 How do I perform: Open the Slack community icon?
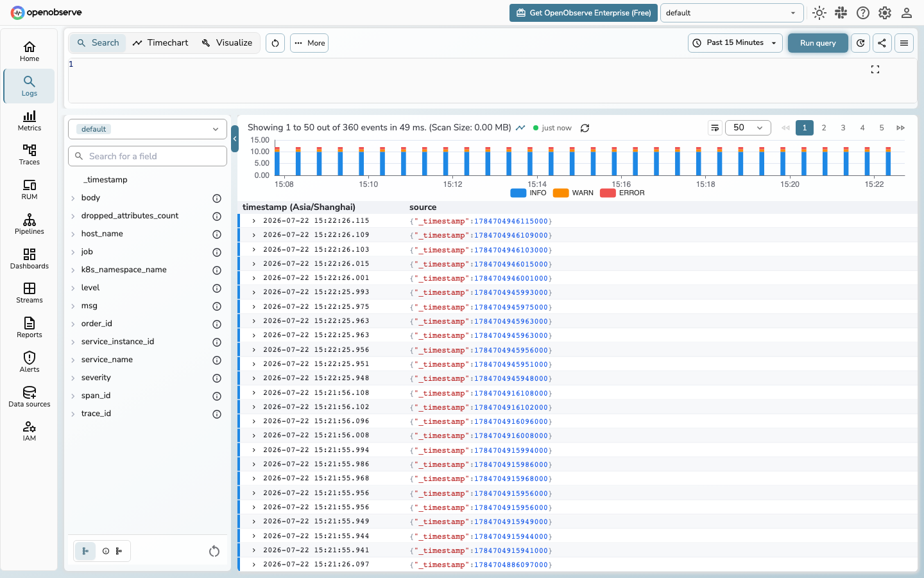tap(841, 13)
